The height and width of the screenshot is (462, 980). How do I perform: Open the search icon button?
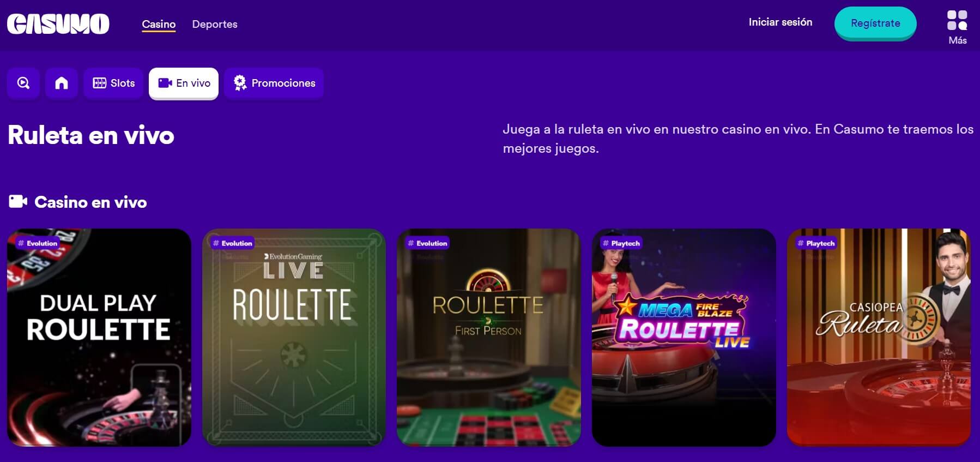tap(23, 83)
